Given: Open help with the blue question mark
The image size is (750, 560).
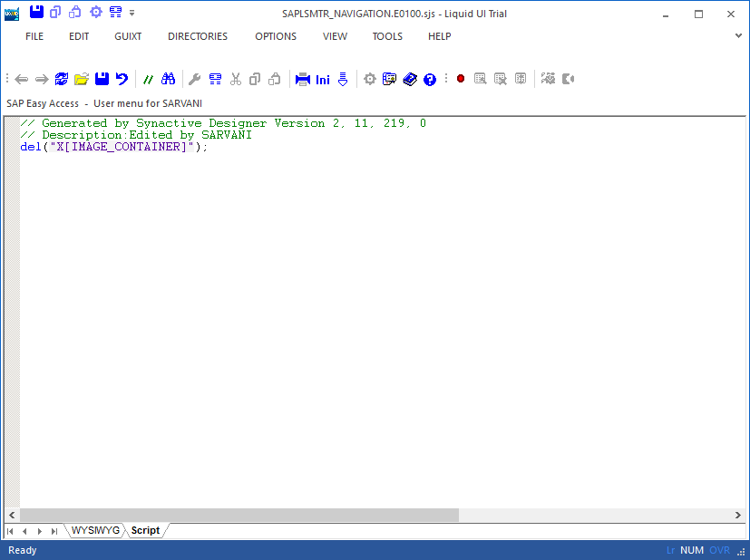Looking at the screenshot, I should pos(430,80).
